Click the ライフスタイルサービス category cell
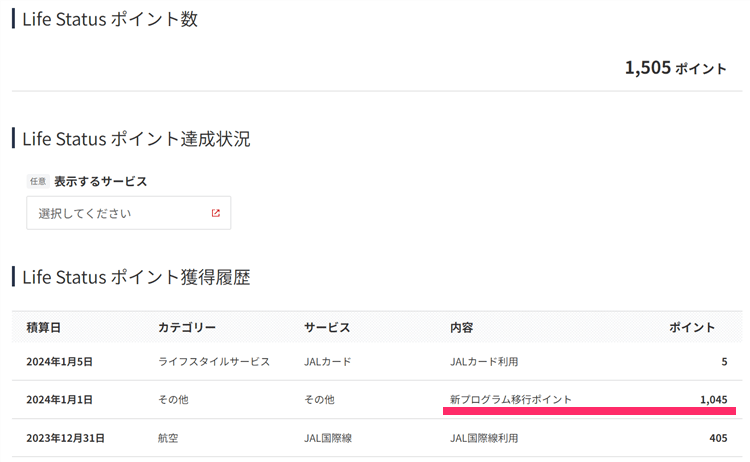 (214, 362)
